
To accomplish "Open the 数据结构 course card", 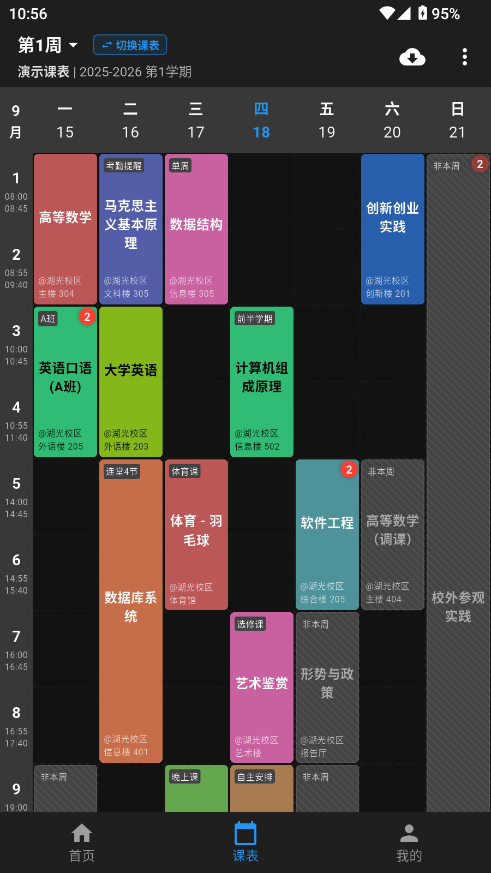I will (x=196, y=229).
